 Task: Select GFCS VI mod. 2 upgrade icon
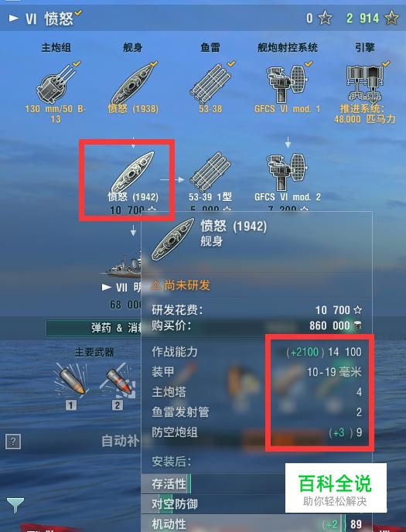tap(288, 172)
